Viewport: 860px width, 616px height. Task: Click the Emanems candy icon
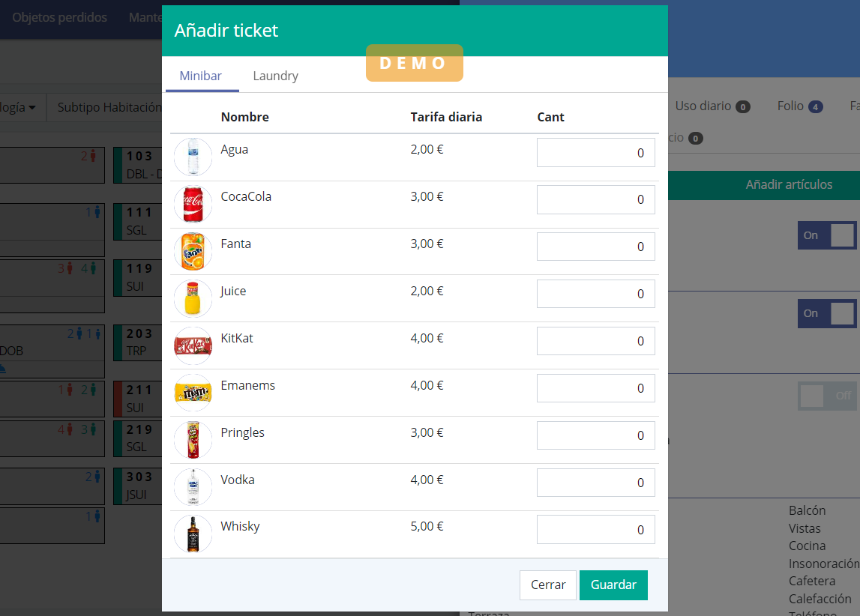[x=193, y=393]
